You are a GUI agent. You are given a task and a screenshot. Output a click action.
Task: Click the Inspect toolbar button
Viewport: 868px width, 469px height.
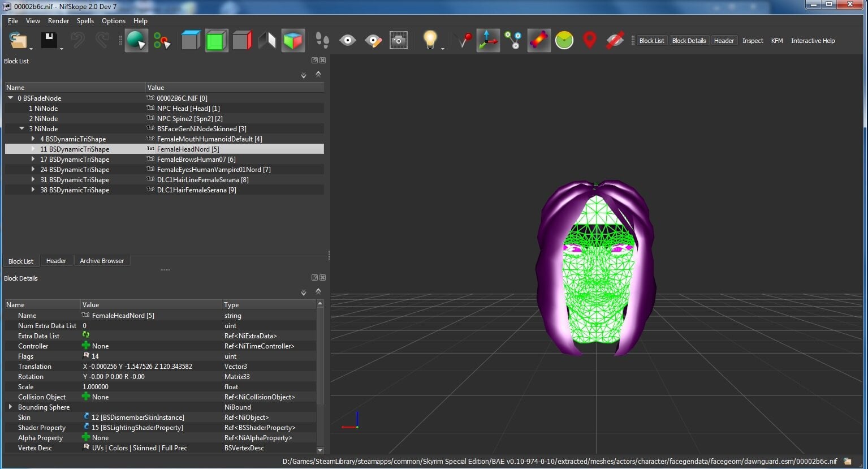pyautogui.click(x=753, y=41)
